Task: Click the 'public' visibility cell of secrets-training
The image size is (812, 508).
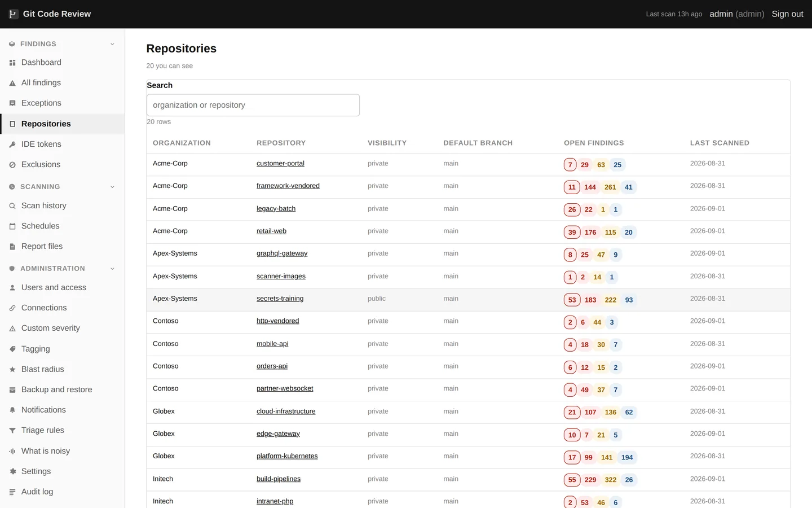Action: coord(377,299)
